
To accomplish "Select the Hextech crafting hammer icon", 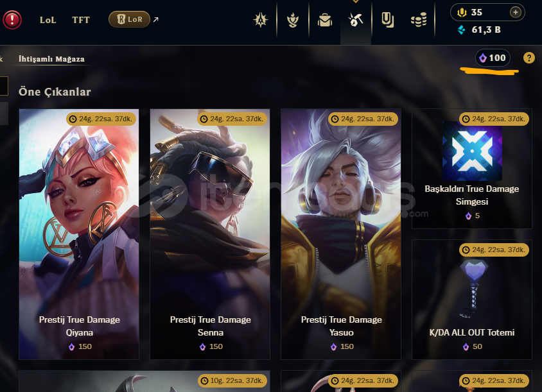I will coord(356,20).
